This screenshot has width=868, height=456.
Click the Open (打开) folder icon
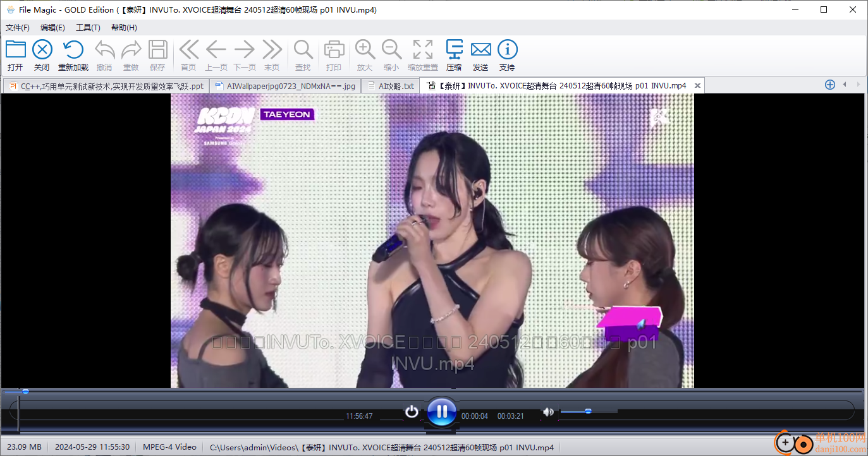15,50
